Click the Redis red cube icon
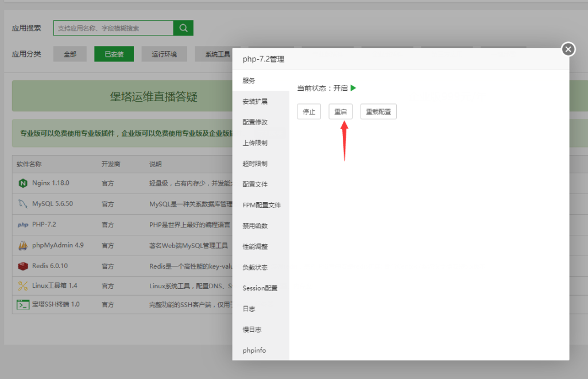Viewport: 588px width, 379px height. 23,266
